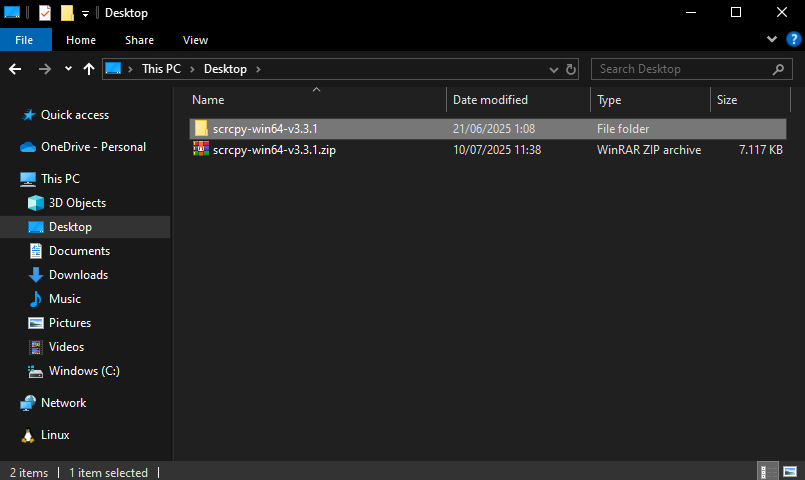The image size is (805, 480).
Task: Open OneDrive - Personal in the sidebar
Action: (x=93, y=147)
